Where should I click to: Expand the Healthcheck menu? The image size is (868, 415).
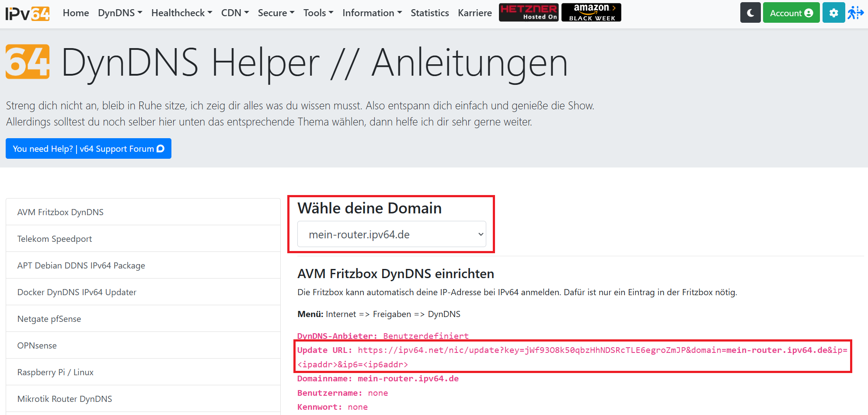click(x=182, y=13)
